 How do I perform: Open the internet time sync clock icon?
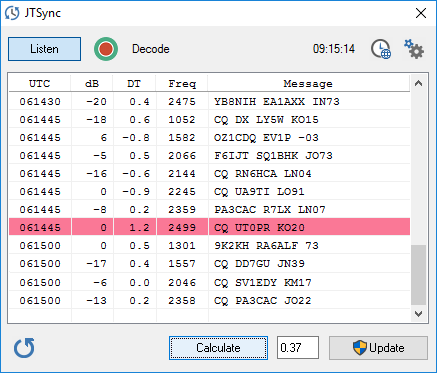pyautogui.click(x=381, y=49)
